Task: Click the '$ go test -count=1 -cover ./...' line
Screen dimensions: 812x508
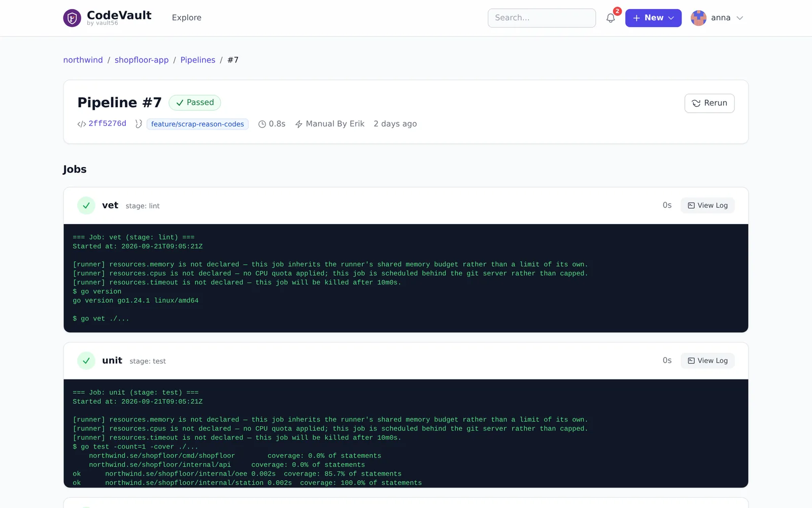Action: (x=136, y=447)
